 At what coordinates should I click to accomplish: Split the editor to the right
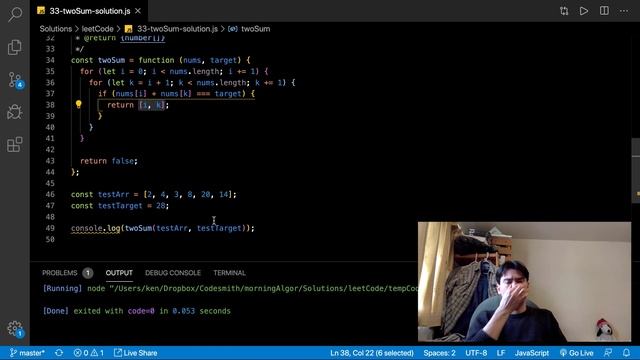[604, 11]
